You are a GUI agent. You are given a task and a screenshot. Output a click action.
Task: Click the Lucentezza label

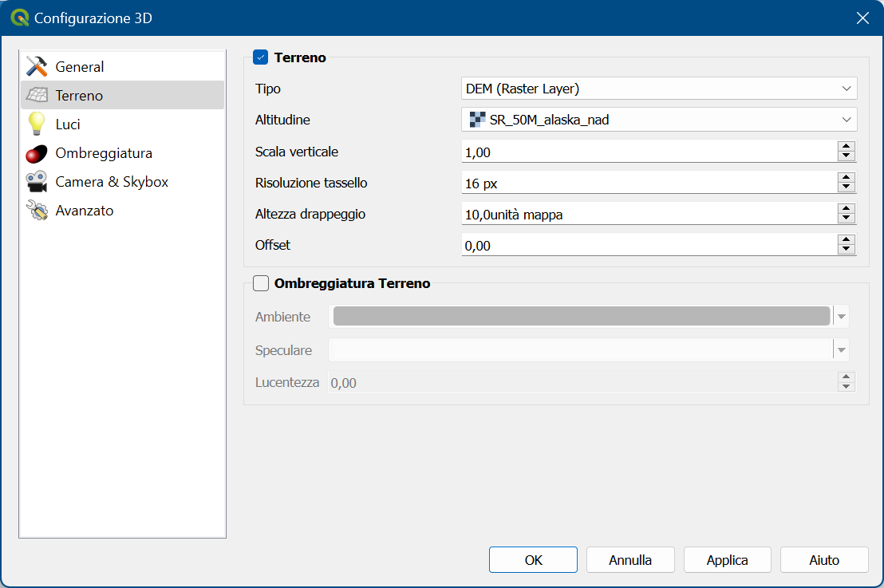coord(287,382)
